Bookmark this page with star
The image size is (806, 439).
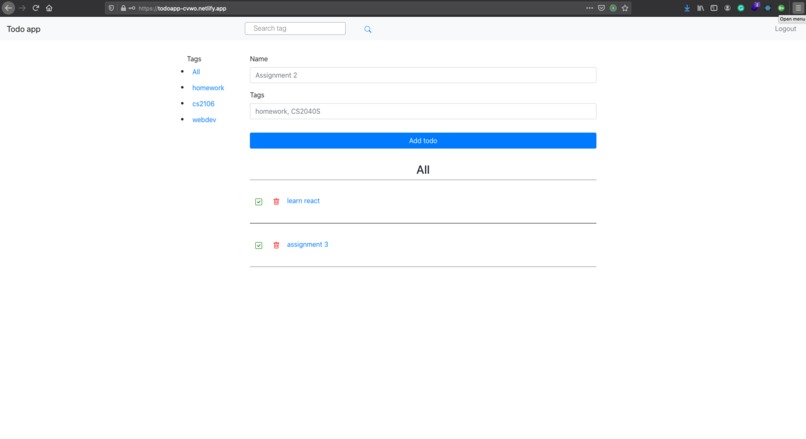pyautogui.click(x=625, y=8)
